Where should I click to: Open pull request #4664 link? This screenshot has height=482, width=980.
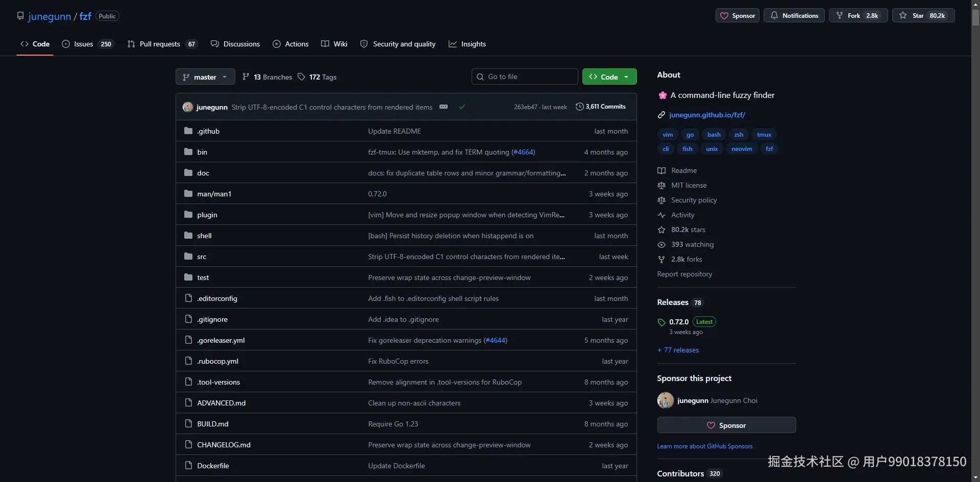pyautogui.click(x=523, y=152)
